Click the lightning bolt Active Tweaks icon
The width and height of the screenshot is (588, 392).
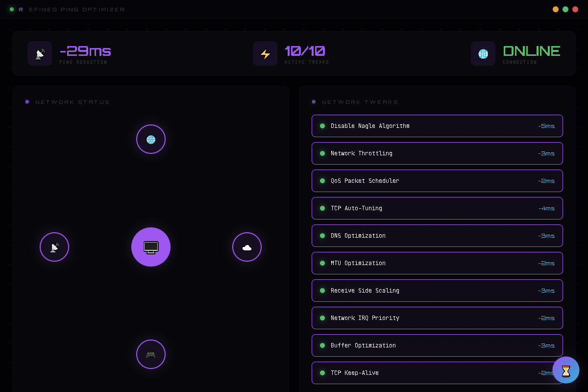coord(265,53)
